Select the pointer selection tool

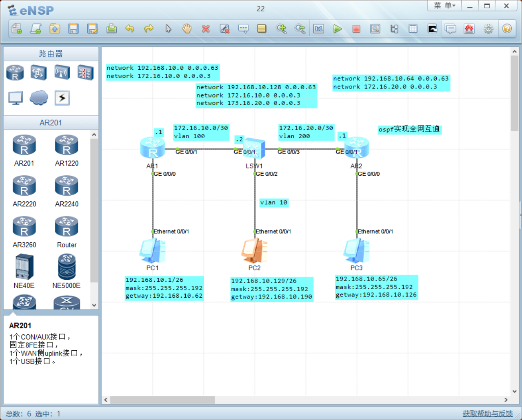[x=168, y=29]
